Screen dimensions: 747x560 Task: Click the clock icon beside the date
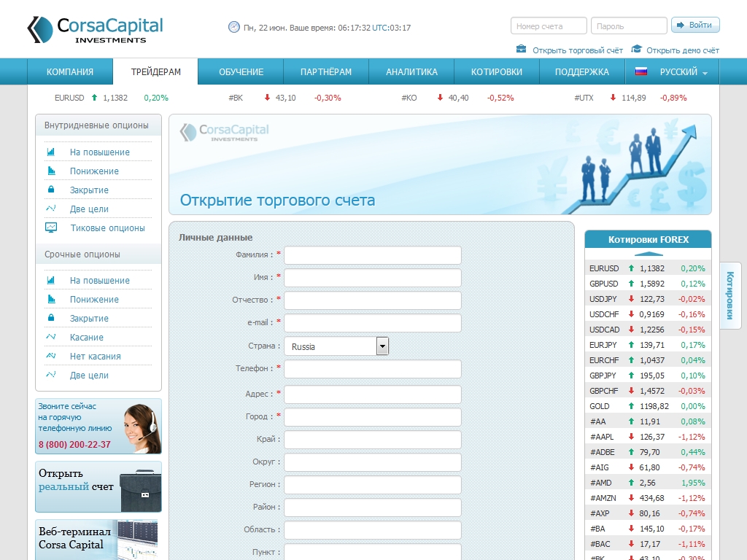point(233,27)
